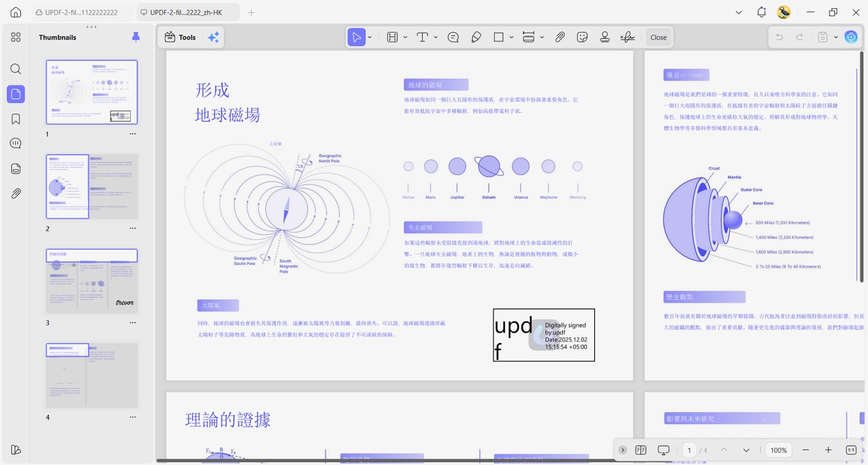Open the AI sparkle assistant icon

pyautogui.click(x=213, y=37)
